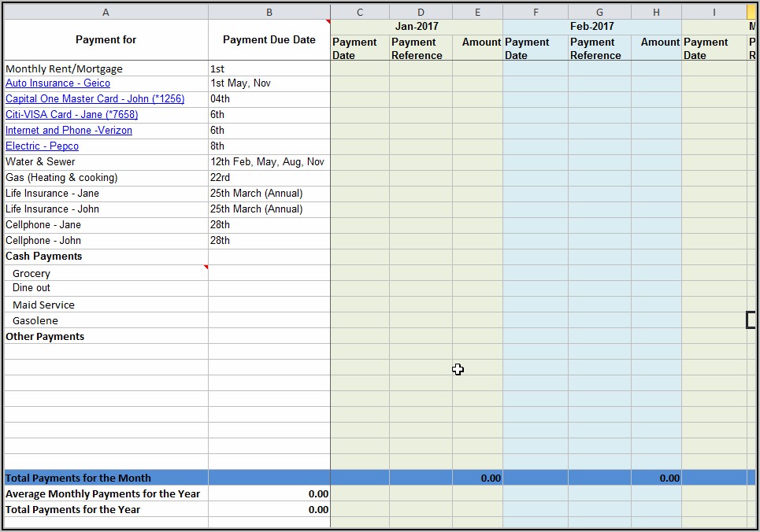Click January total payments amount 0.00
The image size is (760, 532).
tap(477, 478)
